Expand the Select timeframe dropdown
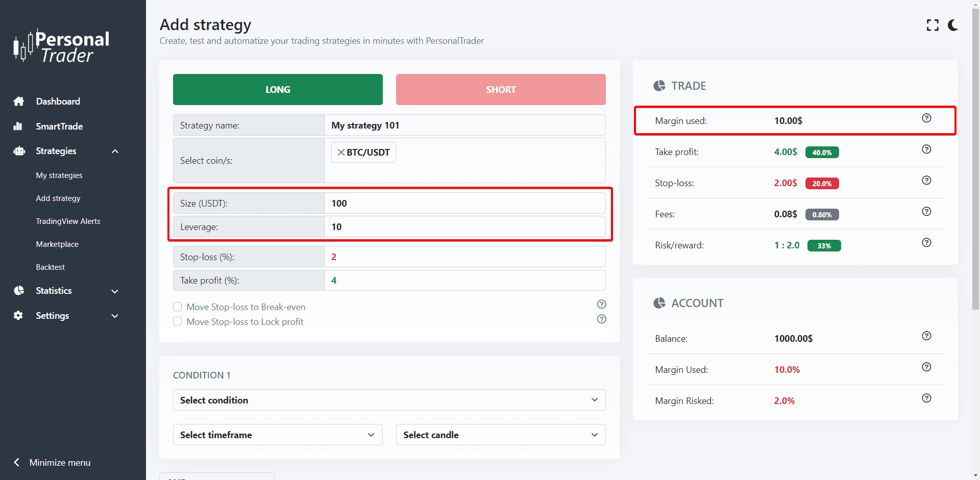 click(278, 435)
